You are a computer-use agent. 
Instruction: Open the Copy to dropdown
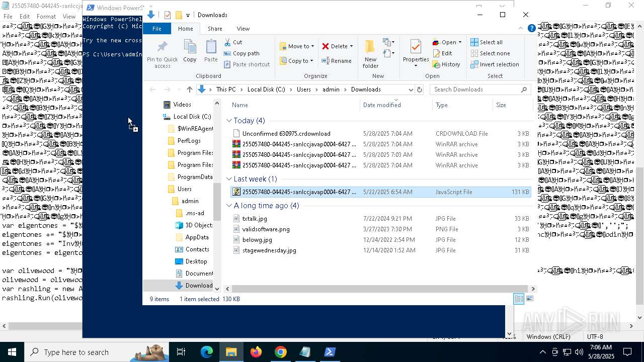pos(297,61)
